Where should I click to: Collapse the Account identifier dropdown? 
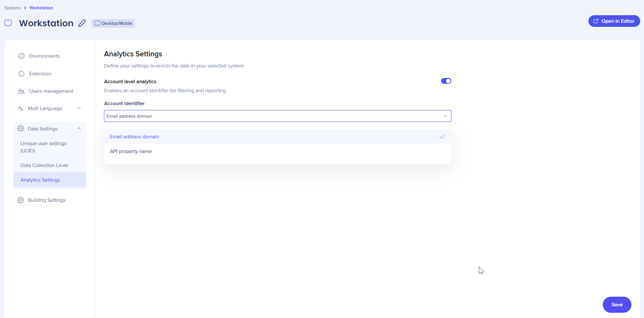(x=445, y=116)
